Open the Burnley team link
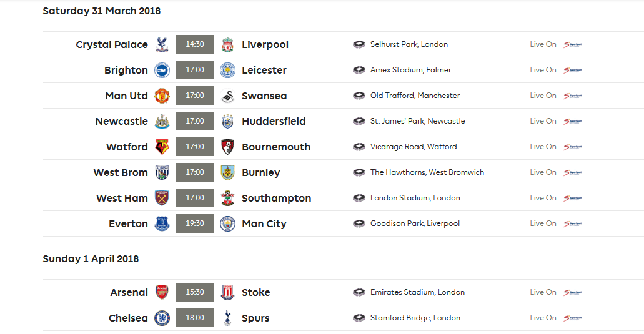The height and width of the screenshot is (334, 644). (260, 172)
